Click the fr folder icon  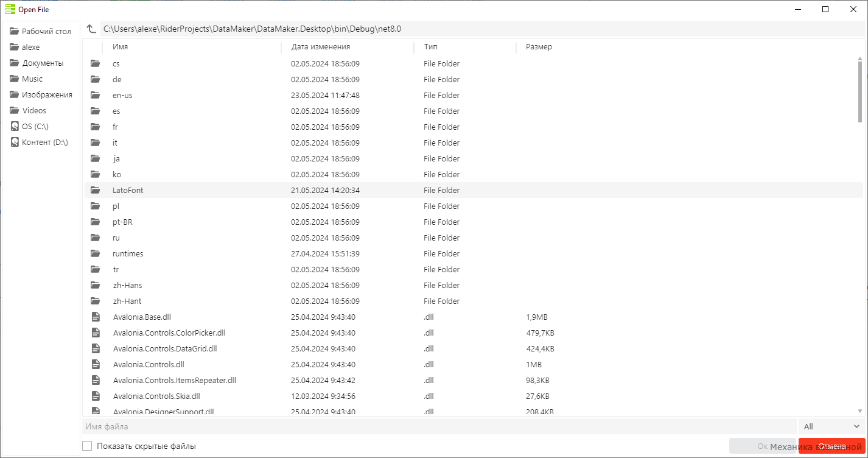[95, 127]
